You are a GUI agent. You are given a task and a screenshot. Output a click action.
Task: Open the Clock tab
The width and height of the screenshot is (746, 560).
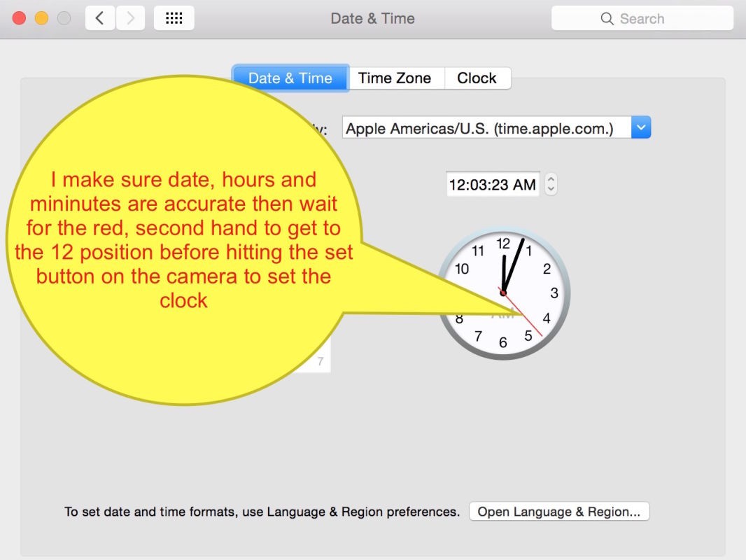click(477, 78)
